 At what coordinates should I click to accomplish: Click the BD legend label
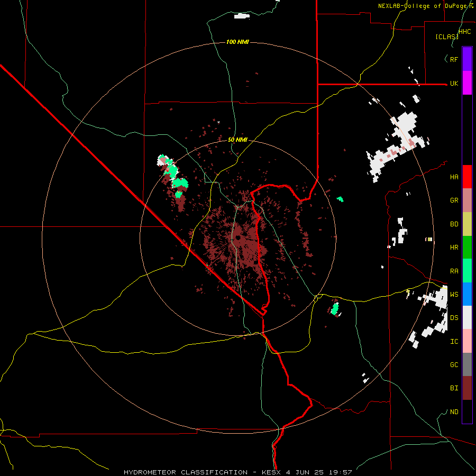click(454, 224)
